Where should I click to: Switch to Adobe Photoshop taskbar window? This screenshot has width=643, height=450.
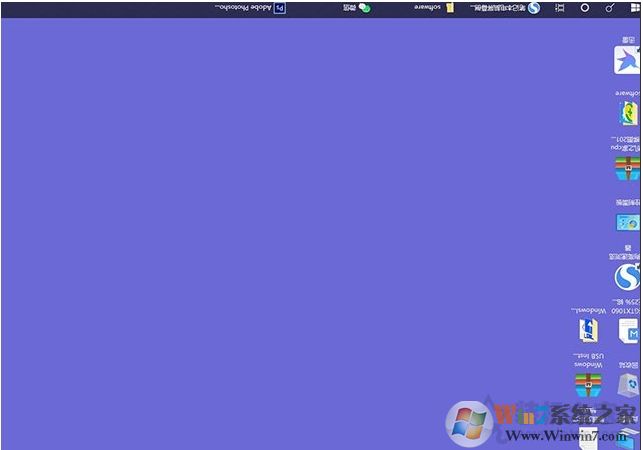coord(251,8)
